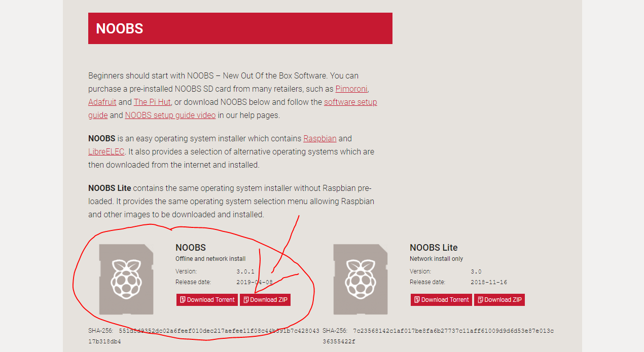Screen dimensions: 644x352
Task: Click the NOOBS Lite SHA-256 hash starting 7c23
Action: (x=453, y=331)
